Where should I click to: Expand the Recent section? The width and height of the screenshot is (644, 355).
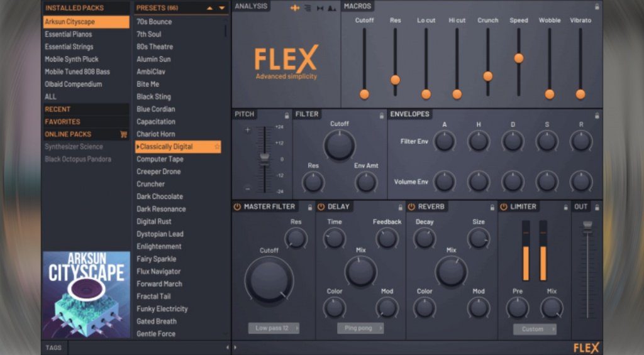point(86,109)
